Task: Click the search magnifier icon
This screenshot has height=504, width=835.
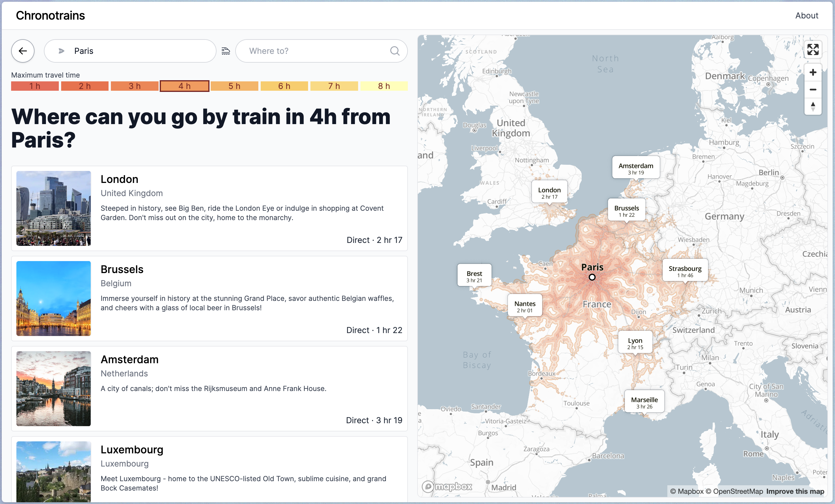Action: 394,51
